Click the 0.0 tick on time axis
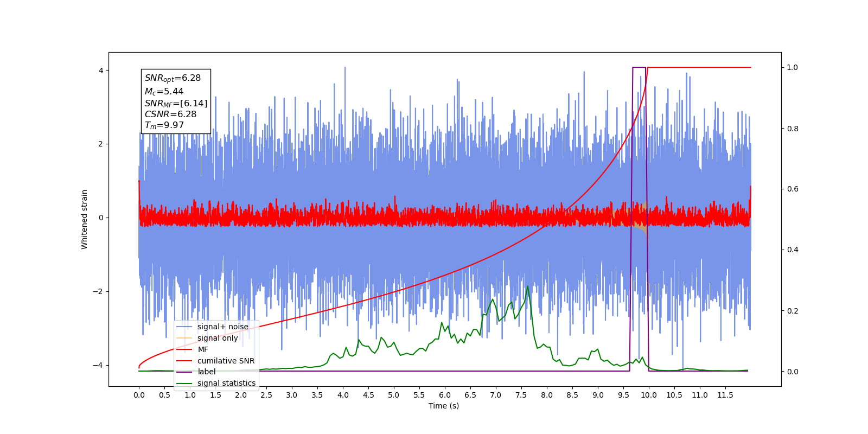 tap(139, 395)
